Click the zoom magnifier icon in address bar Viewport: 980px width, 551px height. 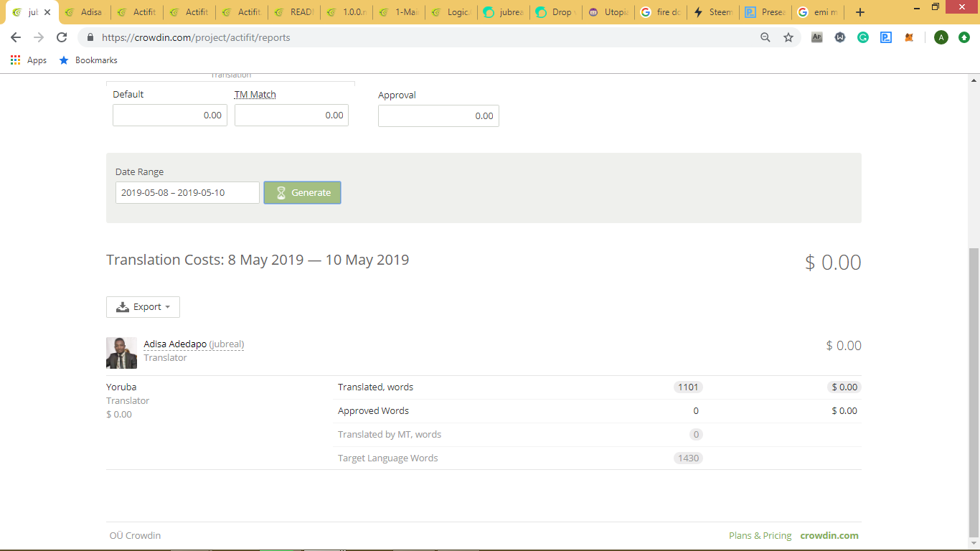[765, 37]
